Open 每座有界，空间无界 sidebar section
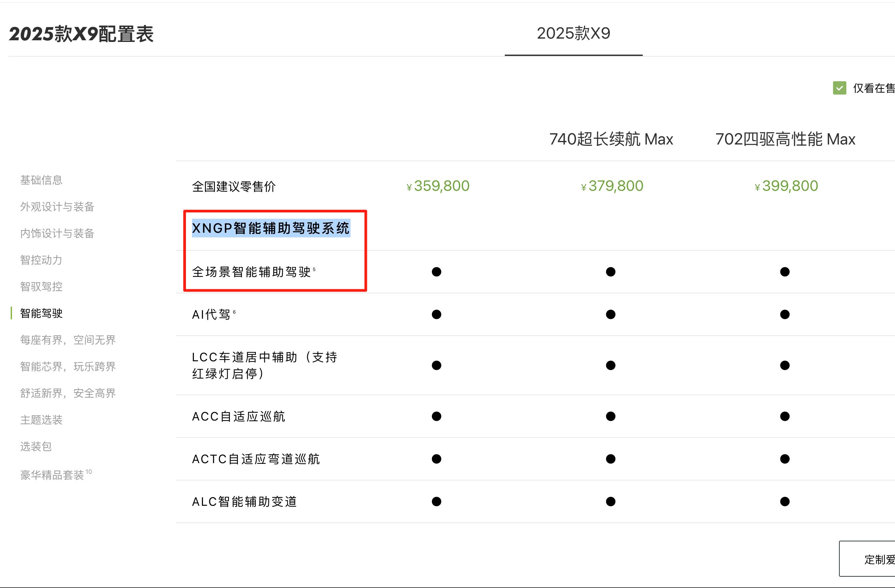Image resolution: width=895 pixels, height=588 pixels. 68,340
